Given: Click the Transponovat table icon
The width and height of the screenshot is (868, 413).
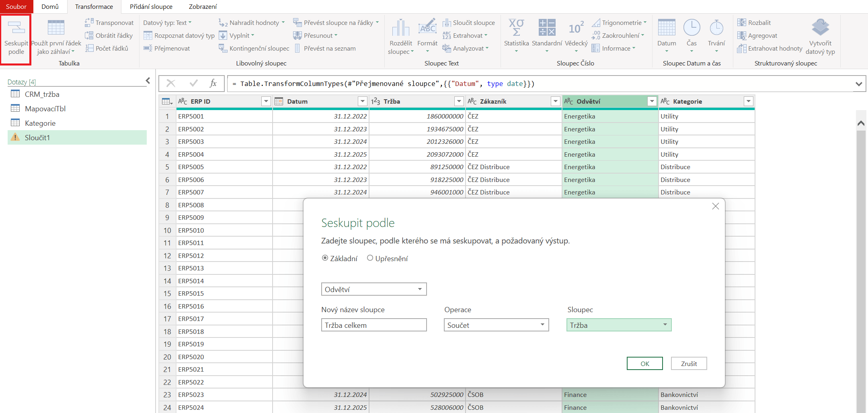Looking at the screenshot, I should (x=89, y=22).
